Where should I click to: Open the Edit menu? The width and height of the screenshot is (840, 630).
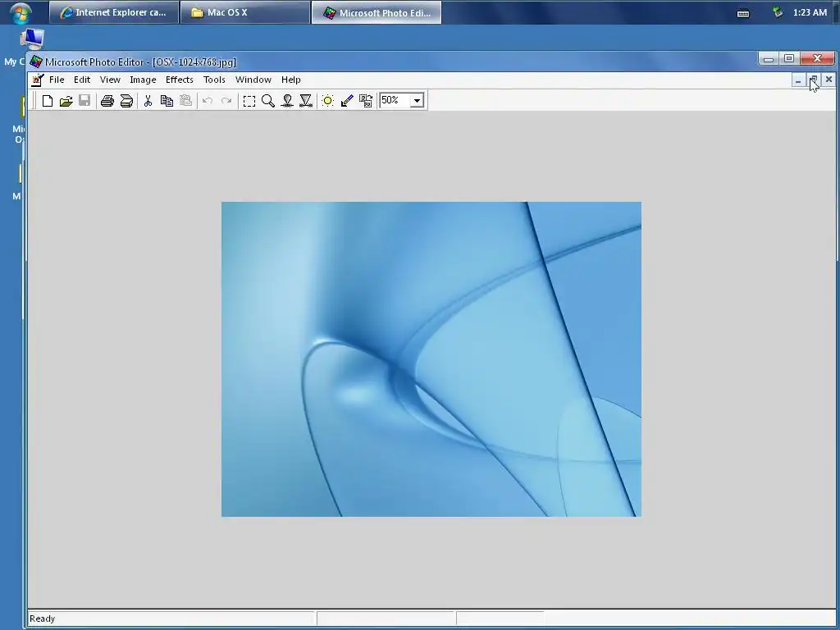[x=82, y=80]
